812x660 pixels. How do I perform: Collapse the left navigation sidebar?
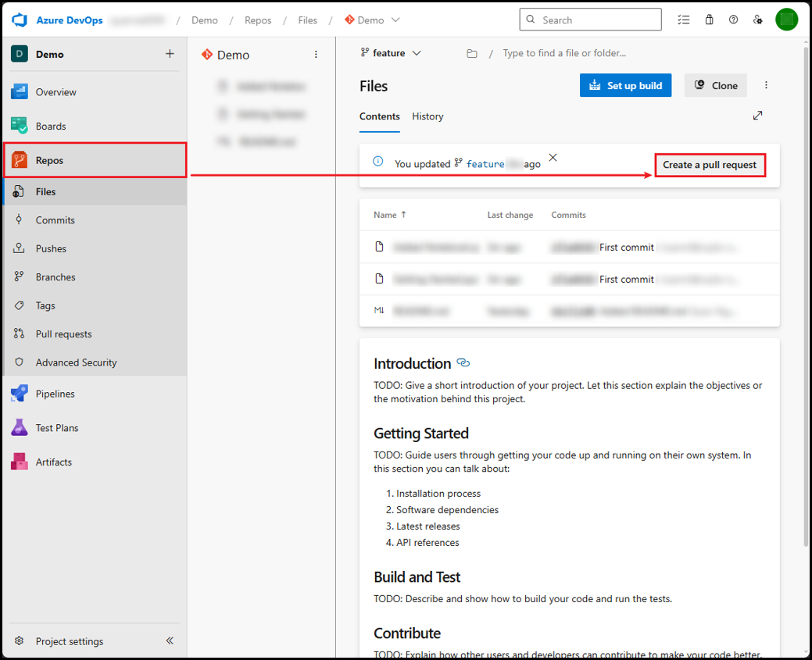click(170, 641)
